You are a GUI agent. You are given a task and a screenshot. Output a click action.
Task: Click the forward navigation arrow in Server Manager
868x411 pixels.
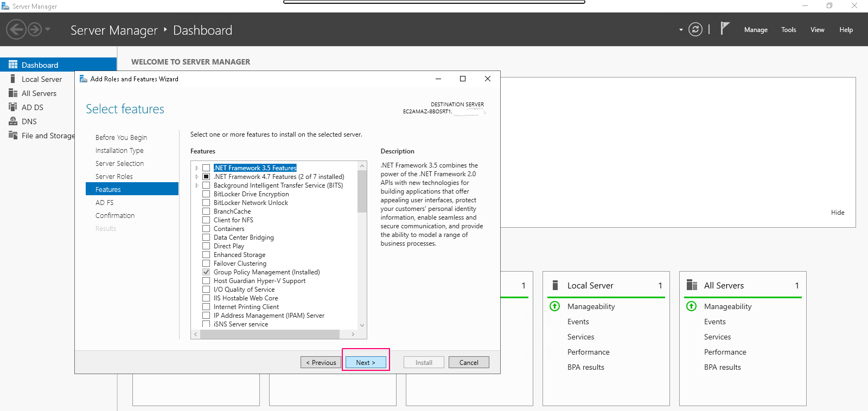pos(35,29)
